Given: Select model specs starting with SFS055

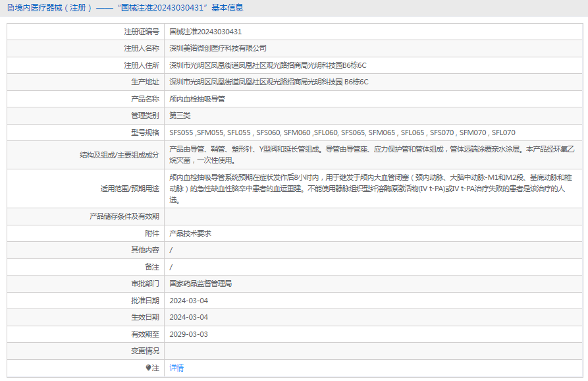Looking at the screenshot, I should pyautogui.click(x=342, y=132).
